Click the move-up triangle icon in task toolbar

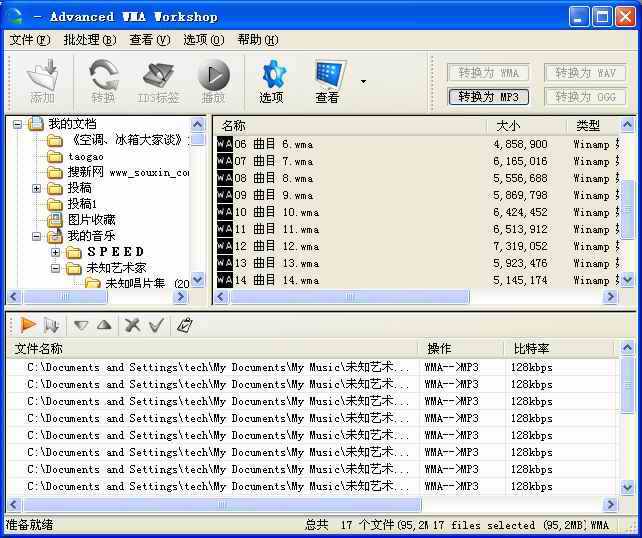(x=104, y=325)
